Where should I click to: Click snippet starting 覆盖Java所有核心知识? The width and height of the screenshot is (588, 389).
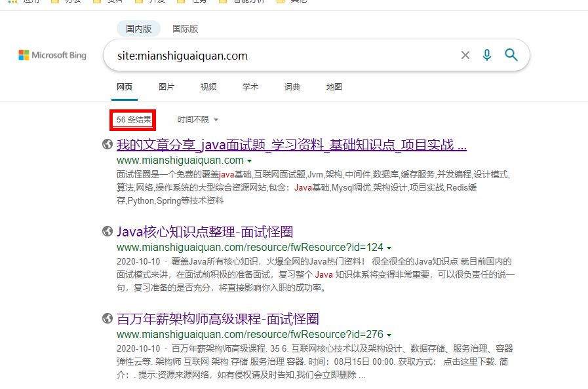pyautogui.click(x=315, y=274)
